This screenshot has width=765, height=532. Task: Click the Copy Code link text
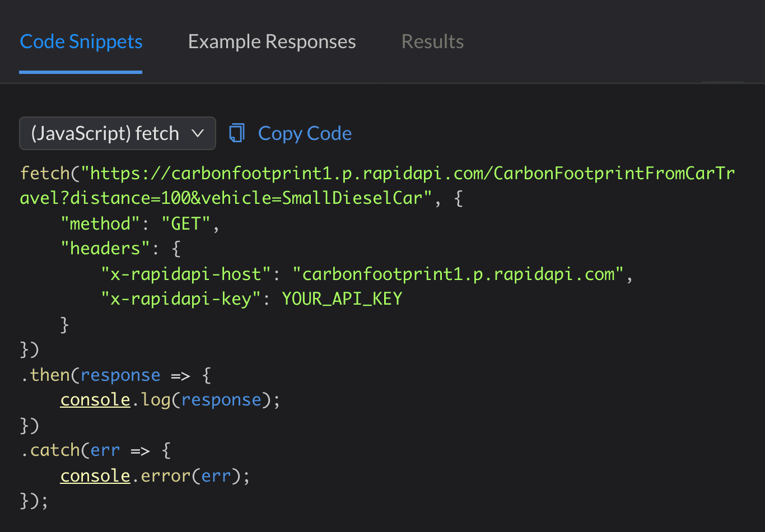pyautogui.click(x=305, y=133)
